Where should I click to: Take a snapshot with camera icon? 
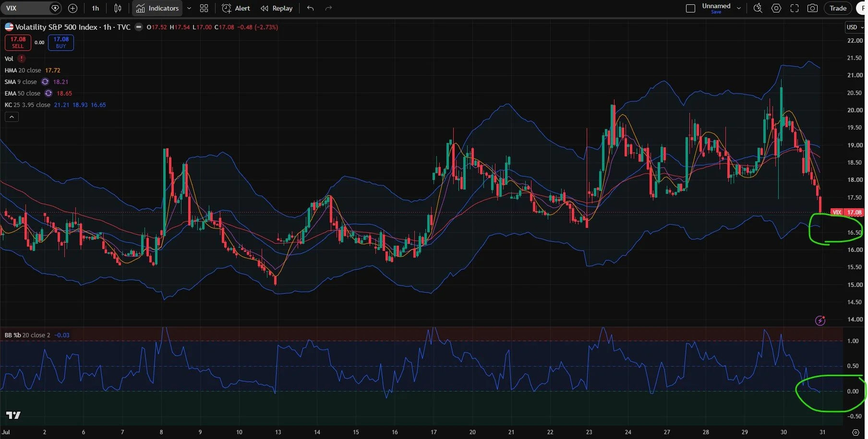(x=812, y=8)
